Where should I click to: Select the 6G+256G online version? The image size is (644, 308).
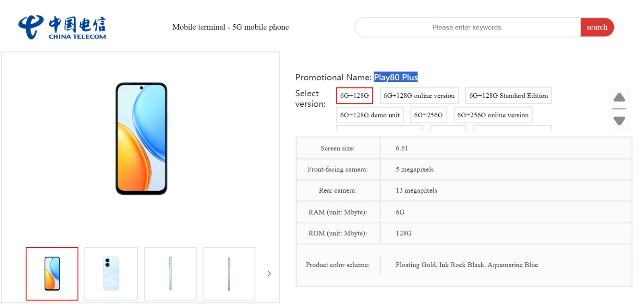pyautogui.click(x=493, y=115)
